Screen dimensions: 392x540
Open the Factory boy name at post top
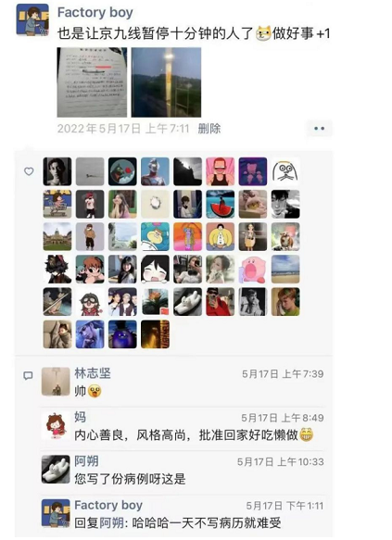95,12
